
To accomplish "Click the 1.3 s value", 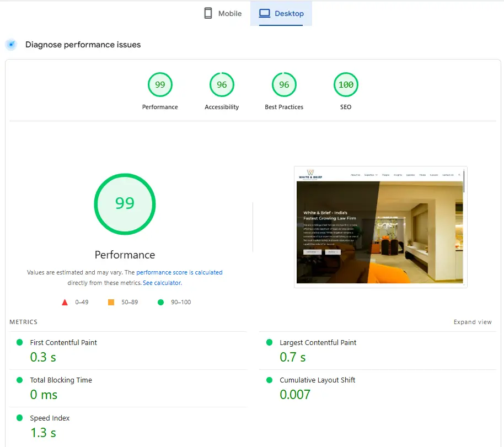I will (43, 433).
